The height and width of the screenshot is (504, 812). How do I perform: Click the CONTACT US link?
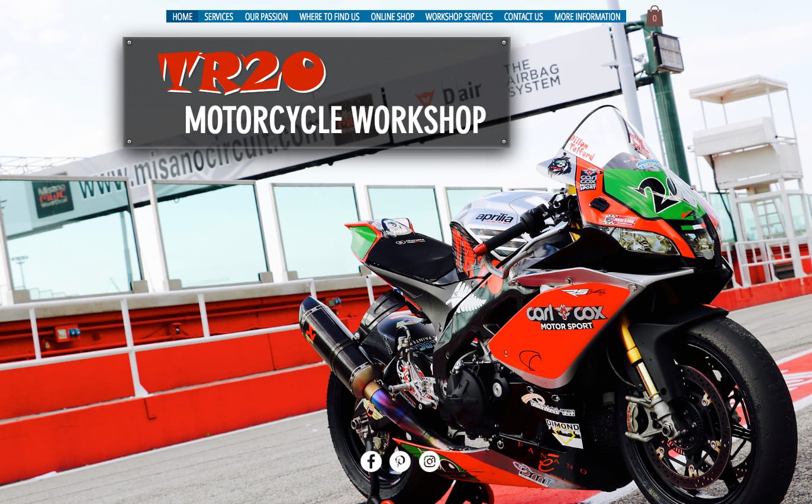click(x=523, y=17)
